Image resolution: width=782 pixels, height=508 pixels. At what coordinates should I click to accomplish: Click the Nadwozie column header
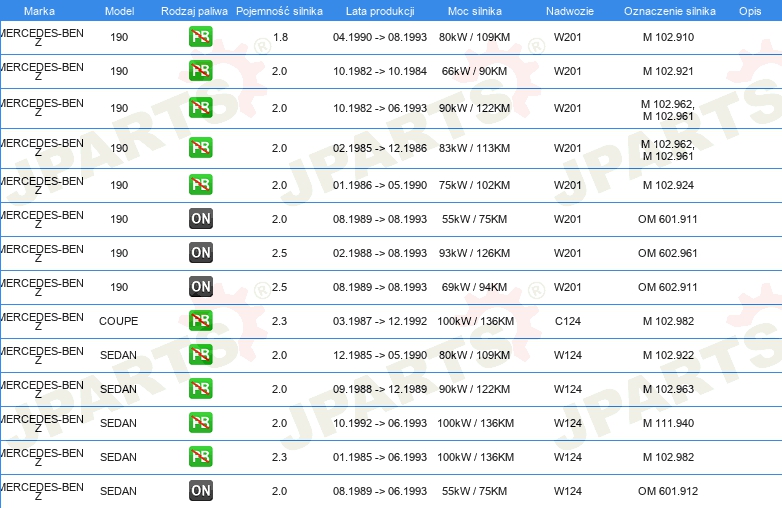point(570,11)
